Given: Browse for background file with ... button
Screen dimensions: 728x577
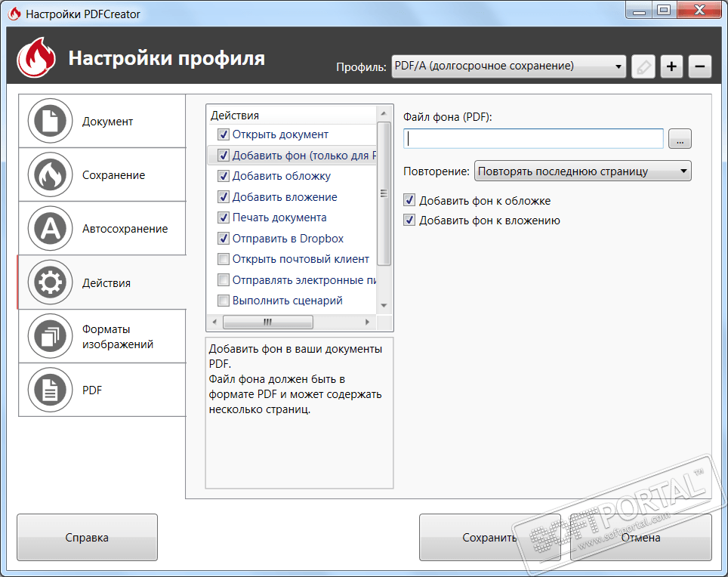Looking at the screenshot, I should pos(680,139).
